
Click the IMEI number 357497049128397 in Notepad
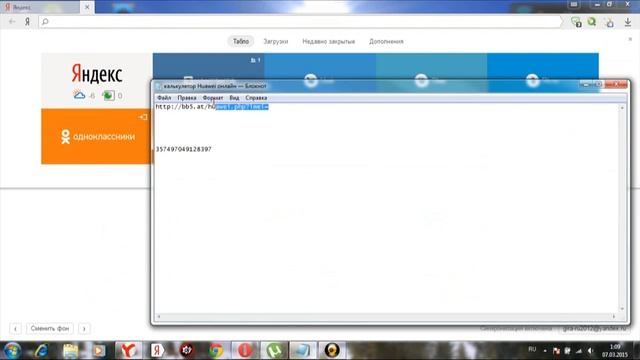[184, 149]
